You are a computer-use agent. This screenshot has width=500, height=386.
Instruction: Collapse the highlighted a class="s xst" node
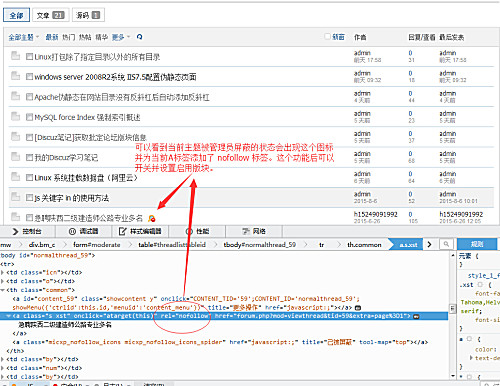click(9, 316)
